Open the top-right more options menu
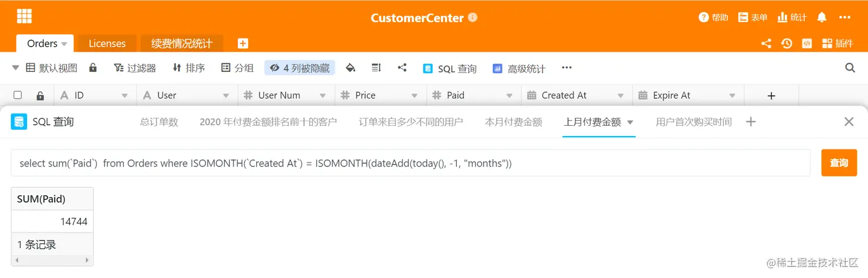 844,17
